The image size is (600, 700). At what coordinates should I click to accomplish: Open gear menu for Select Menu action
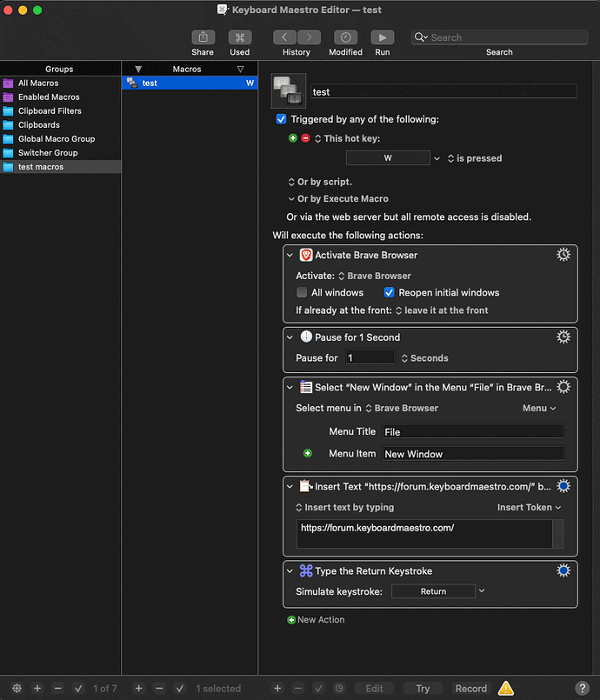coord(563,387)
